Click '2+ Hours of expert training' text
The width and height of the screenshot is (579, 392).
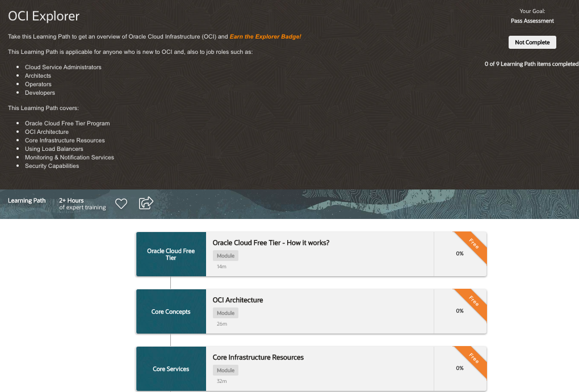(82, 204)
